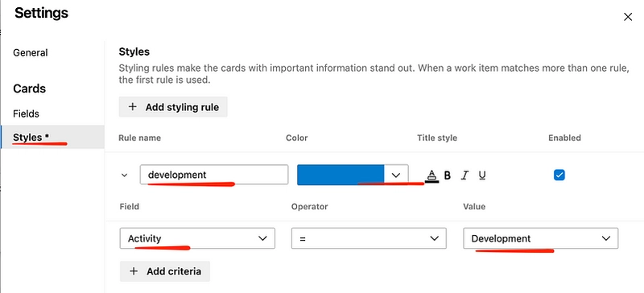Click the 'Enabled' column header
The image size is (644, 293).
(x=564, y=138)
